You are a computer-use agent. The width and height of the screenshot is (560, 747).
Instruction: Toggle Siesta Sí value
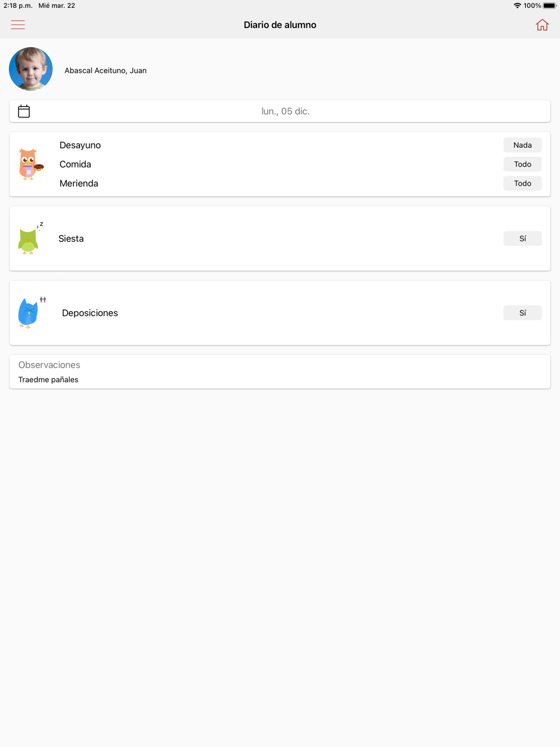pyautogui.click(x=522, y=239)
